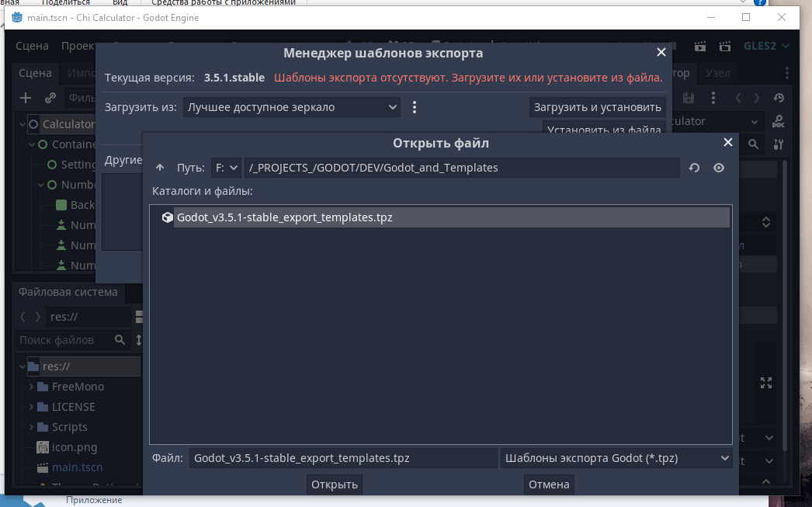This screenshot has width=812, height=507.
Task: Open the Inspector property tools icon
Action: [779, 144]
